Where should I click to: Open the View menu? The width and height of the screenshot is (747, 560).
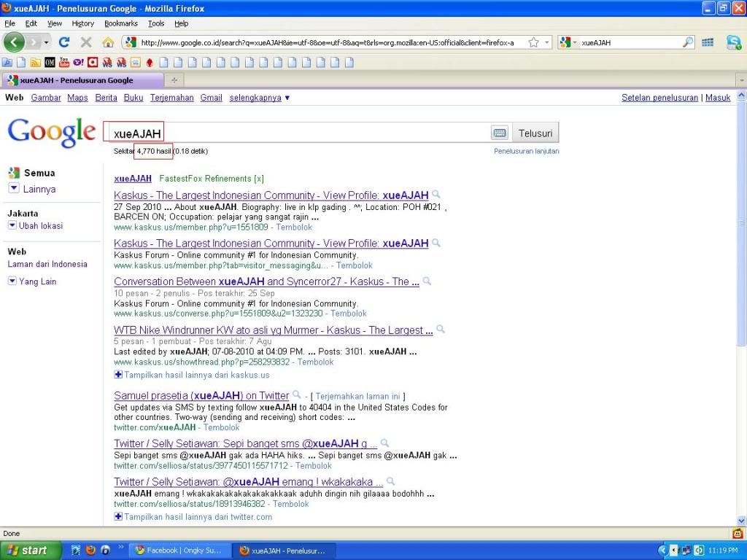[x=54, y=23]
